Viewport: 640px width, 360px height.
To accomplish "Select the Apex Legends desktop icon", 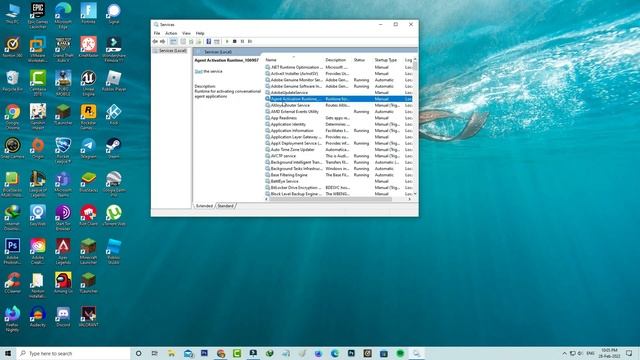I will point(63,251).
